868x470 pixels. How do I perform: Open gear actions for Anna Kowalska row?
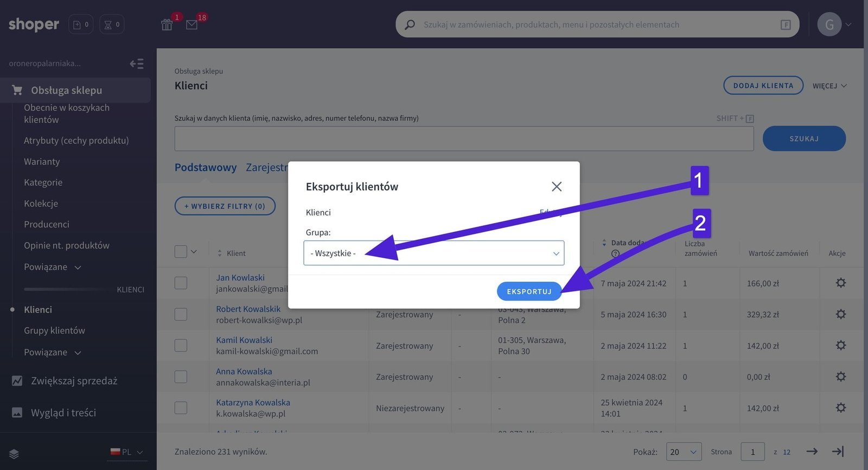tap(840, 377)
